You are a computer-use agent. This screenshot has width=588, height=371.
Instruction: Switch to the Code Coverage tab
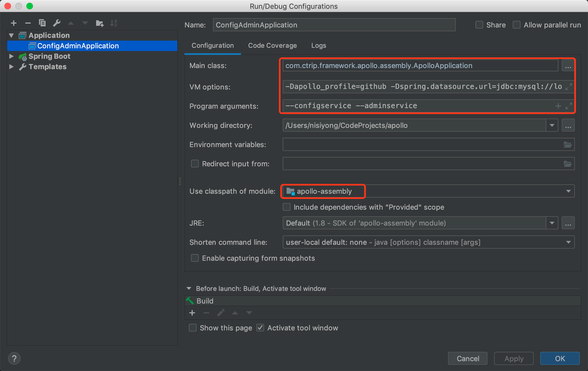[272, 46]
